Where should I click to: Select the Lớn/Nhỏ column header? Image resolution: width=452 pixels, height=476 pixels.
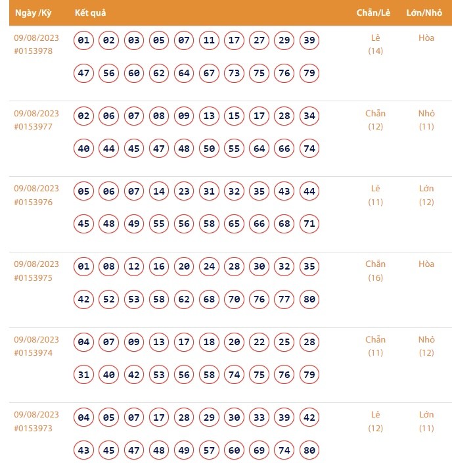pyautogui.click(x=426, y=12)
